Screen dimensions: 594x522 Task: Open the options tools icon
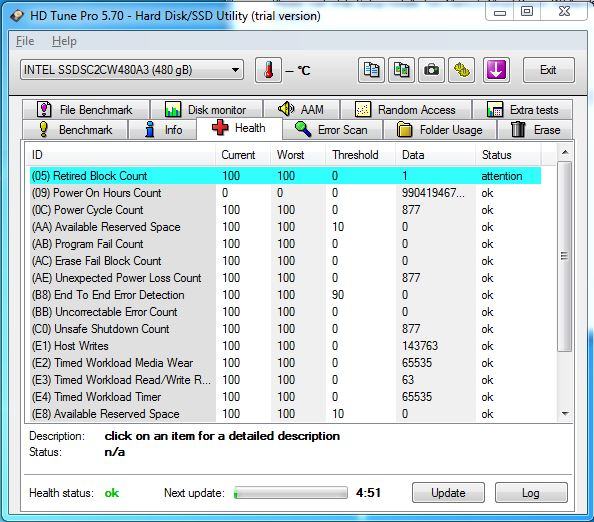point(461,70)
